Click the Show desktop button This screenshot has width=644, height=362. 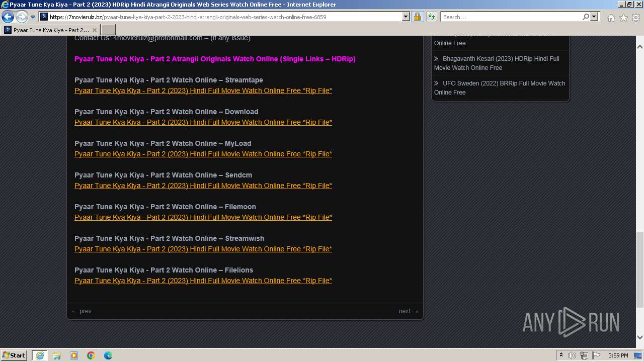(x=638, y=355)
